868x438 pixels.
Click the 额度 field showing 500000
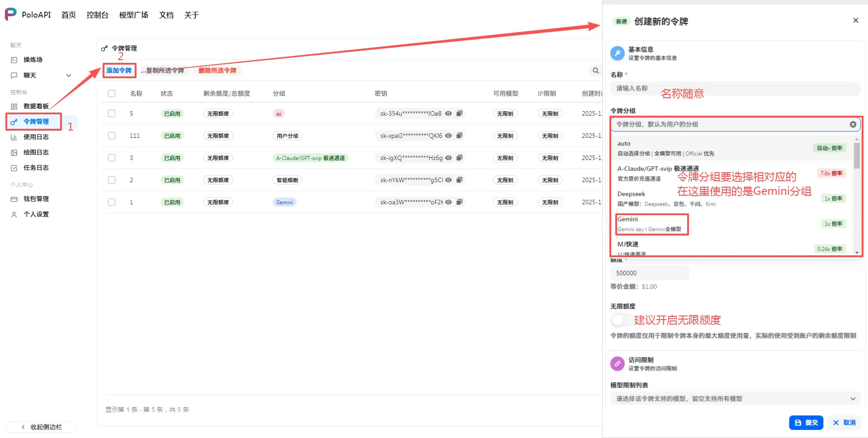coord(650,273)
